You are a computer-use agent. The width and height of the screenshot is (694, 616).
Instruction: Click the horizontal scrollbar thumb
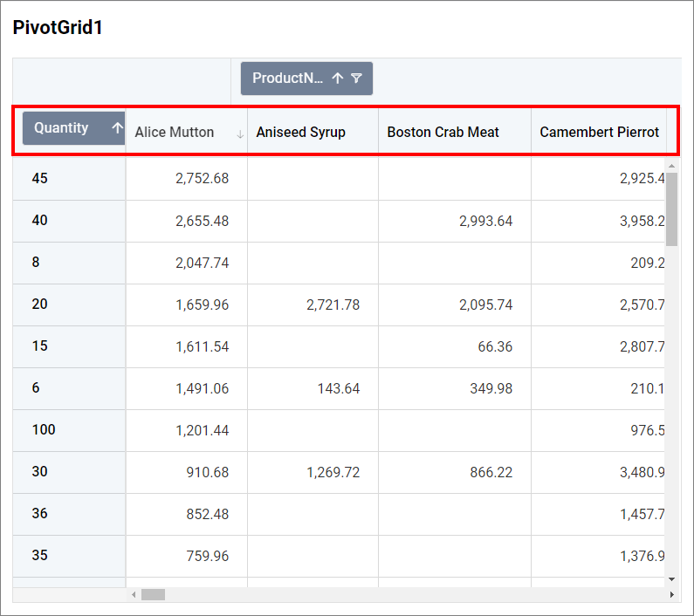click(154, 594)
